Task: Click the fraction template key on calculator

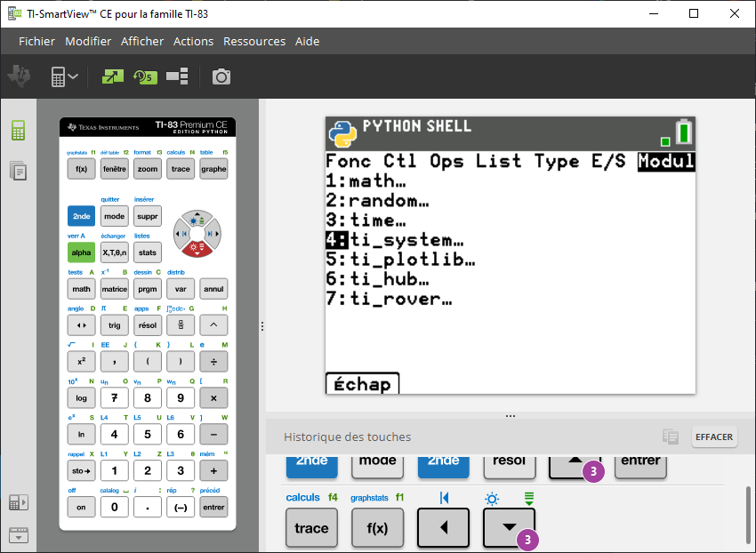Action: (x=181, y=325)
